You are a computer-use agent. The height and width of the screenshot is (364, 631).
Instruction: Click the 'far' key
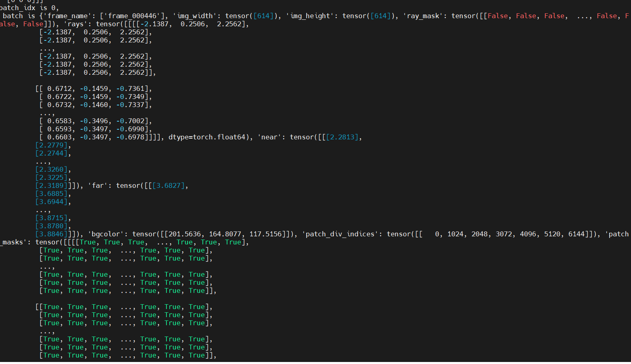point(98,185)
